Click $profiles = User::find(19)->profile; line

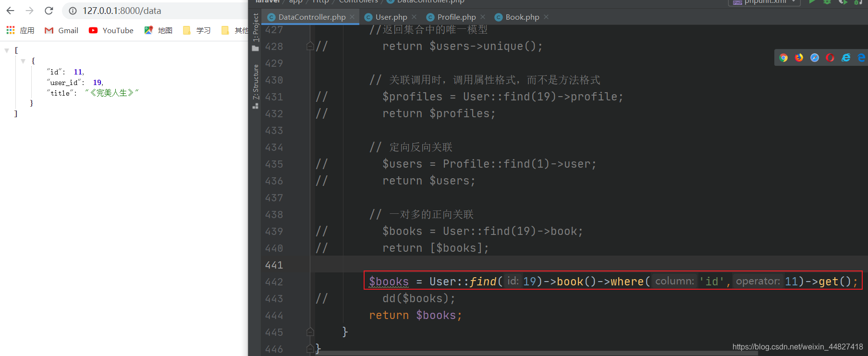[x=503, y=97]
